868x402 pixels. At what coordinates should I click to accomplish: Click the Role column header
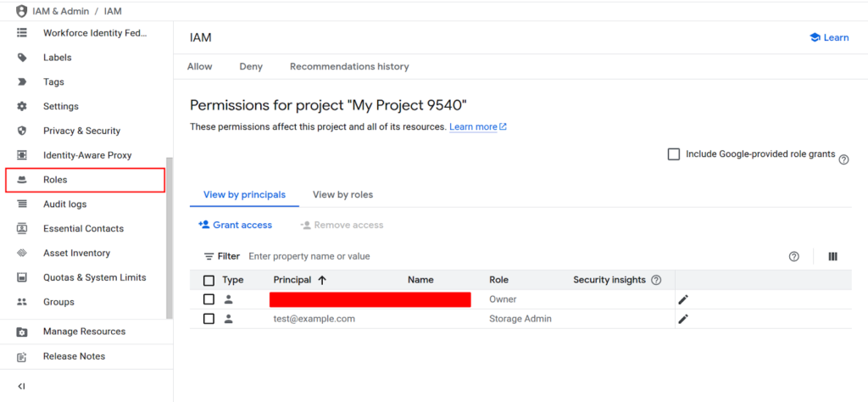pyautogui.click(x=498, y=280)
